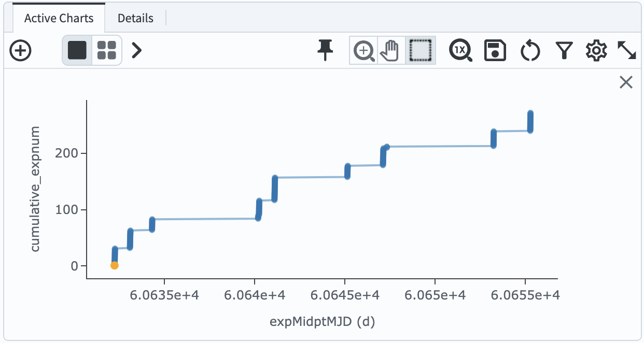644x343 pixels.
Task: Pin the current chart
Action: point(325,50)
